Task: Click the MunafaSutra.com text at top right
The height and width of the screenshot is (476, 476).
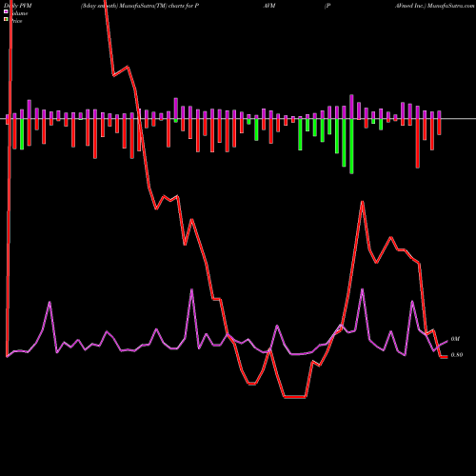Action: click(450, 6)
